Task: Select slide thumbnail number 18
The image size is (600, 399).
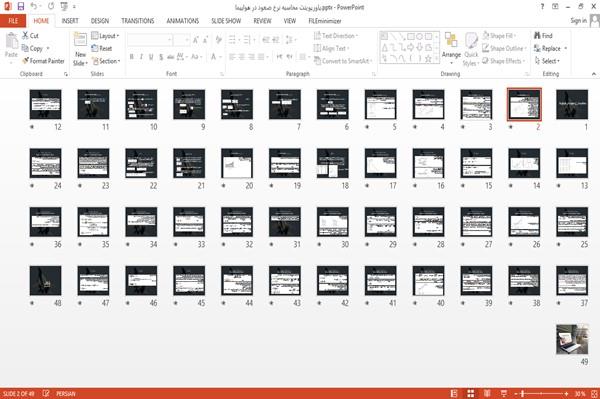Action: point(333,163)
